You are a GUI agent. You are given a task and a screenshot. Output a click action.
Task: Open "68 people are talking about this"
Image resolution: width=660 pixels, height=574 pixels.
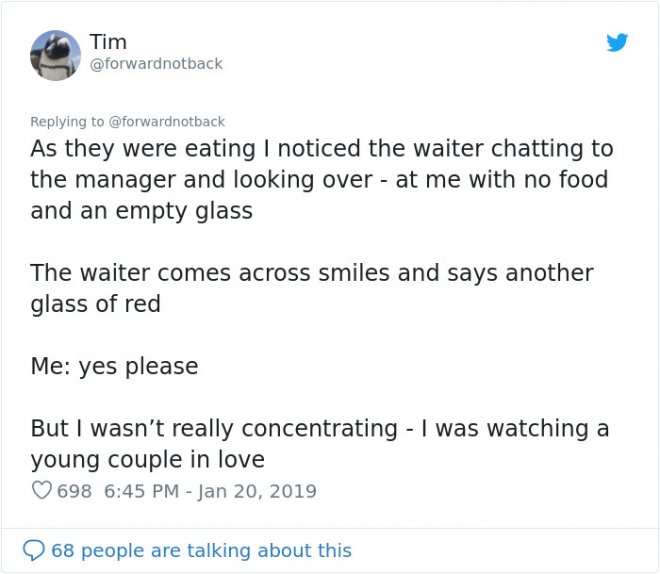pyautogui.click(x=201, y=550)
